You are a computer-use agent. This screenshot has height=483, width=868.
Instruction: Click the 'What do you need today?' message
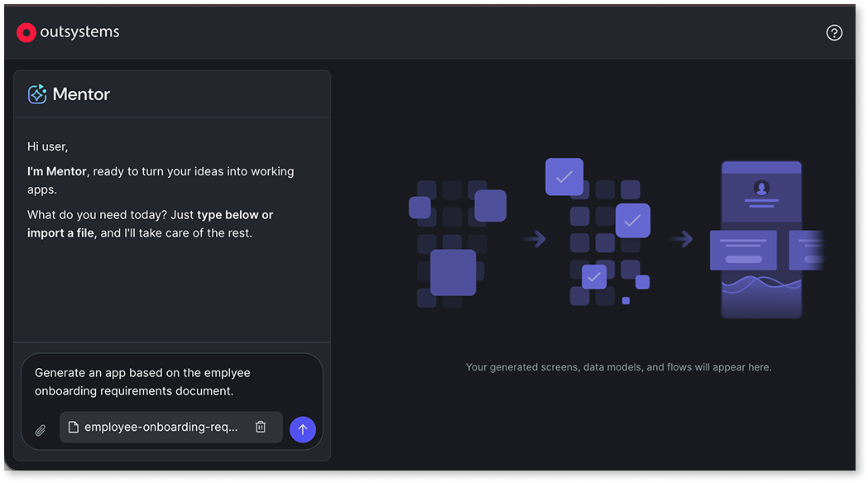coord(151,223)
